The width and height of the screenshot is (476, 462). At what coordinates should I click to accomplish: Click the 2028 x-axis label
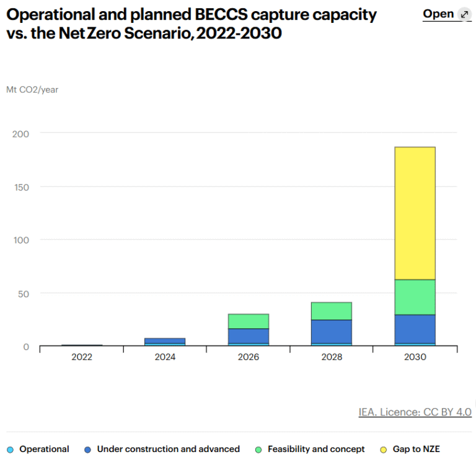tap(332, 357)
